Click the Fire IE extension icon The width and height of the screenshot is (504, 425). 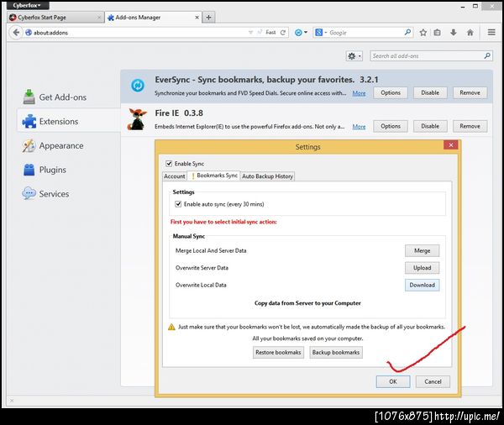[137, 119]
